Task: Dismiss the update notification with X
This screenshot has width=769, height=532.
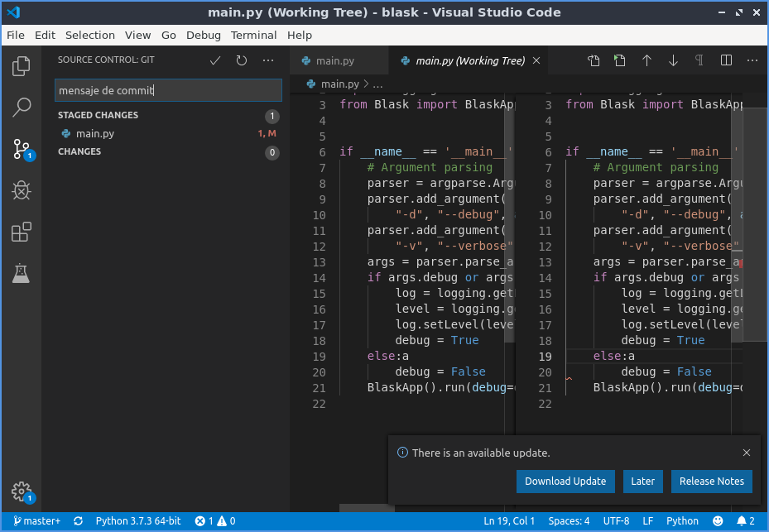Action: point(747,453)
